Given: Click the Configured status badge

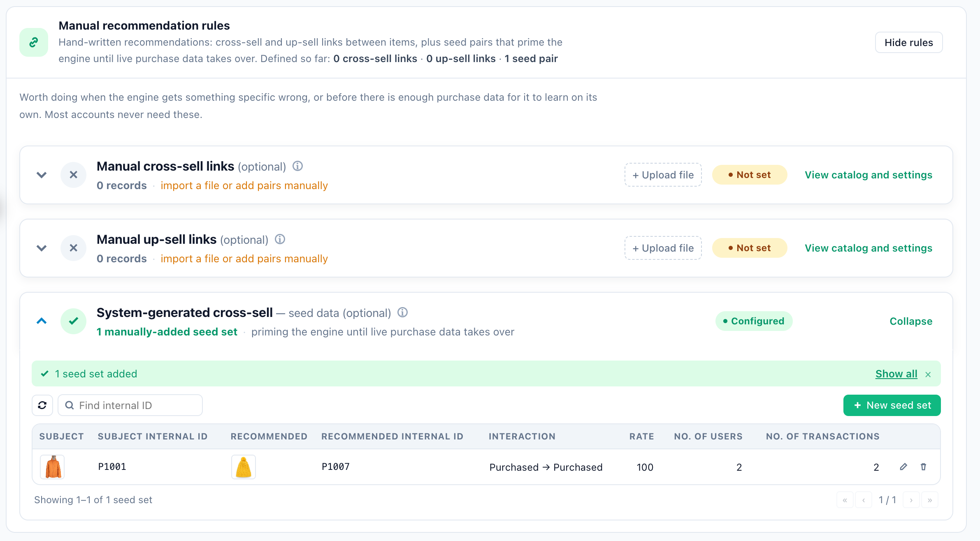Looking at the screenshot, I should [754, 321].
